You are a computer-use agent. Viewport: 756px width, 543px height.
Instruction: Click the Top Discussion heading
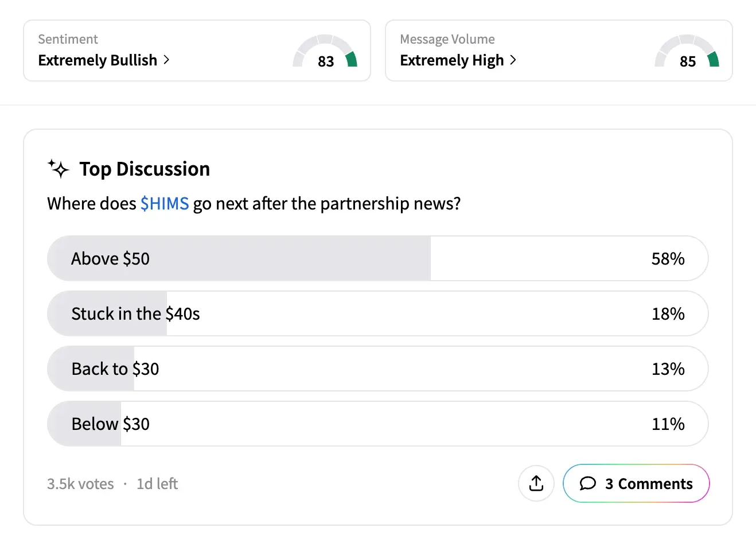(x=145, y=169)
